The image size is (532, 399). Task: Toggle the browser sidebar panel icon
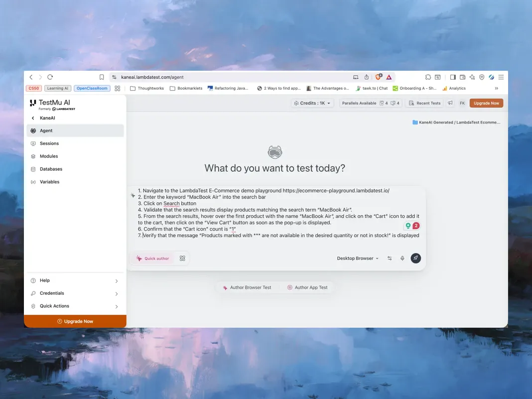(x=453, y=77)
